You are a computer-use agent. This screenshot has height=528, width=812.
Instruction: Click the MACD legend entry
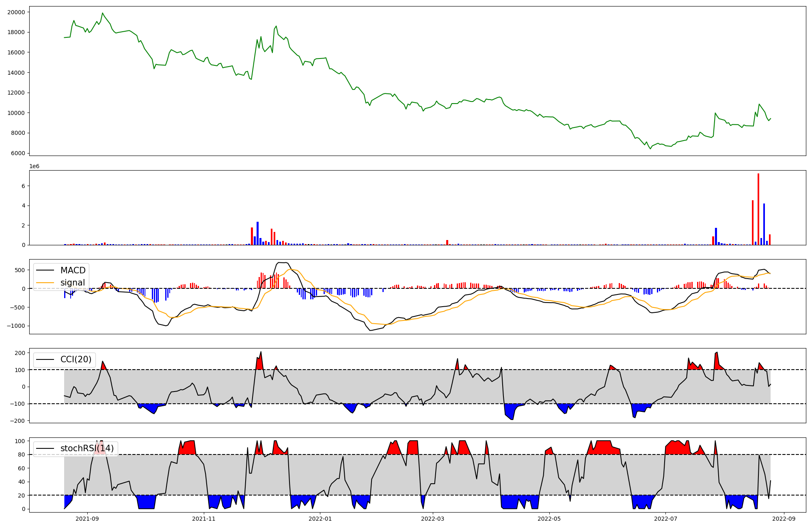click(x=73, y=270)
